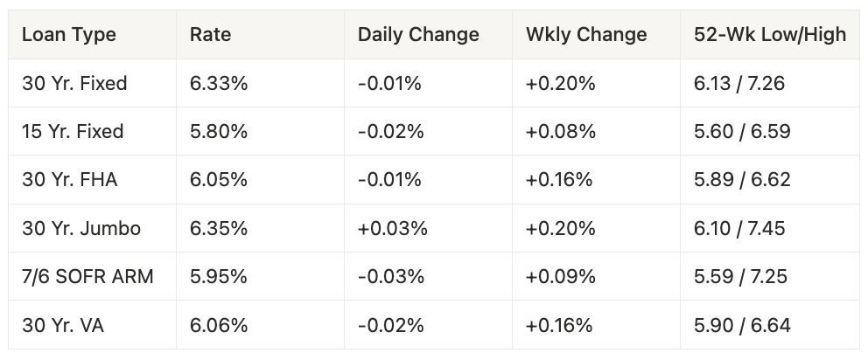Click the 30 Yr. Fixed row label
This screenshot has height=360, width=868.
click(x=74, y=84)
